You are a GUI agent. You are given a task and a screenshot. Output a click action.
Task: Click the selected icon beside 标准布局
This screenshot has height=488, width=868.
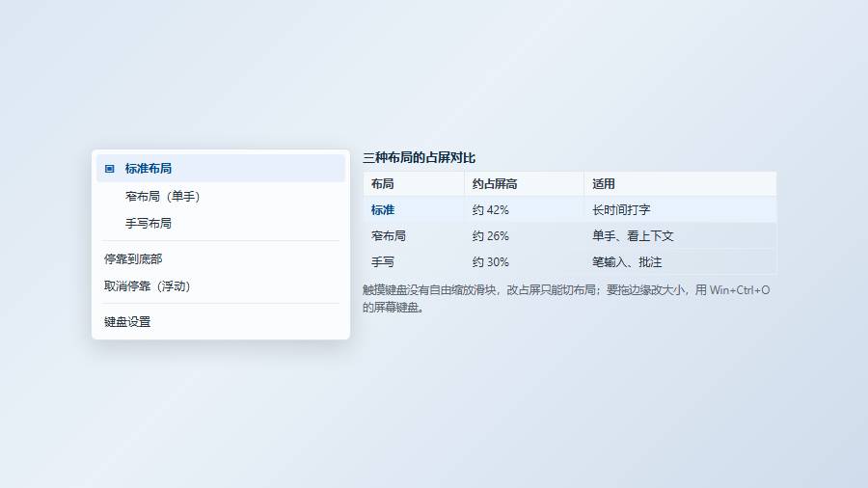pyautogui.click(x=110, y=169)
